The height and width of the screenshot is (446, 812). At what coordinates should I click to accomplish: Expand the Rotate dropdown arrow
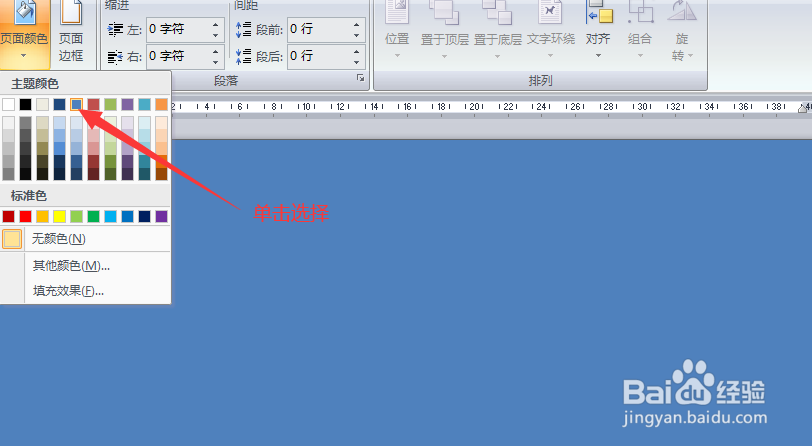(x=691, y=55)
